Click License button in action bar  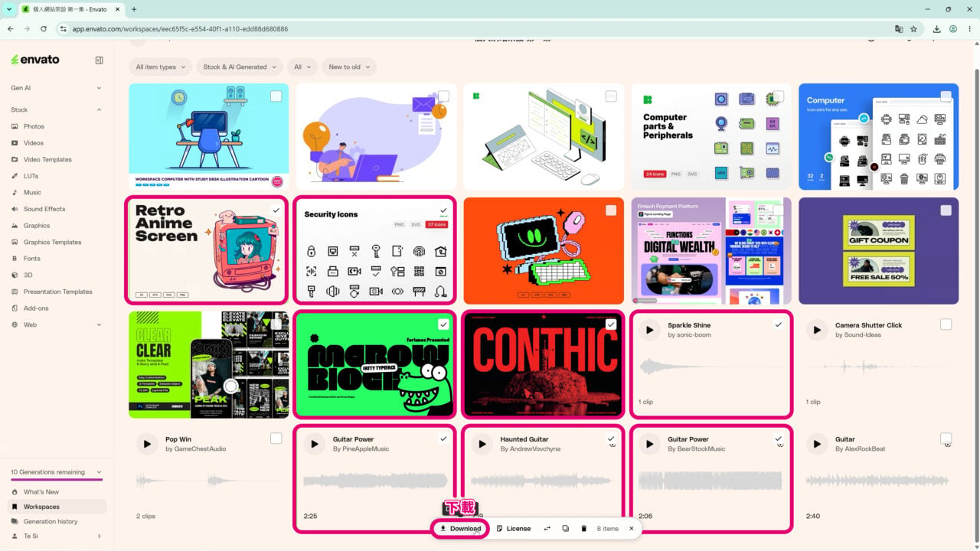point(513,529)
